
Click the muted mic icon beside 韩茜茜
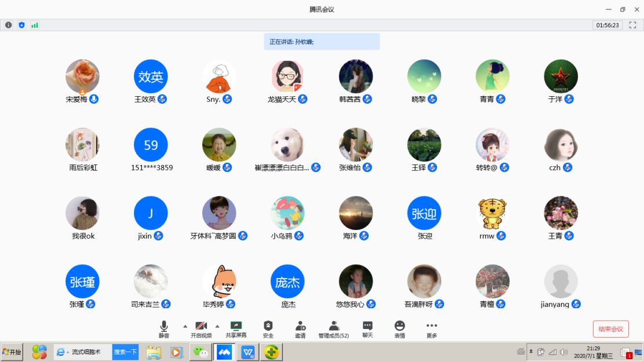pos(367,99)
